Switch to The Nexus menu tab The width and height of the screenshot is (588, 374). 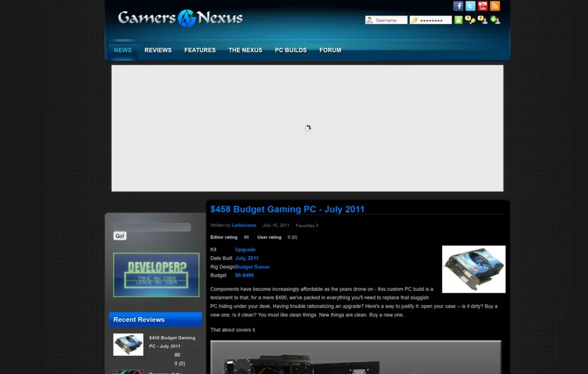245,50
